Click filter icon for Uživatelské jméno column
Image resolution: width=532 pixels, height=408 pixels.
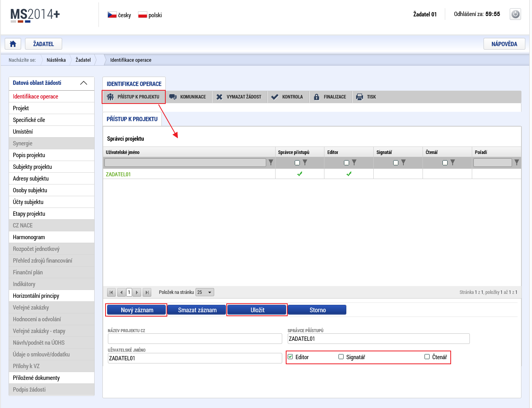[271, 163]
